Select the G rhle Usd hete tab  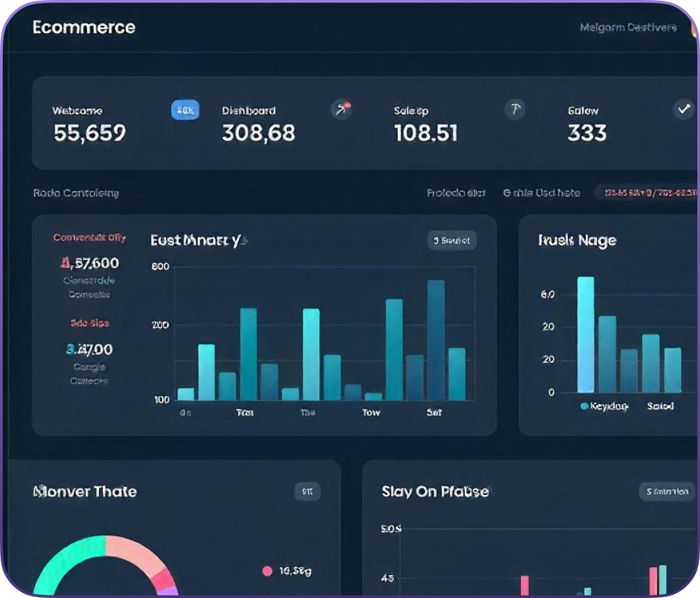point(540,193)
